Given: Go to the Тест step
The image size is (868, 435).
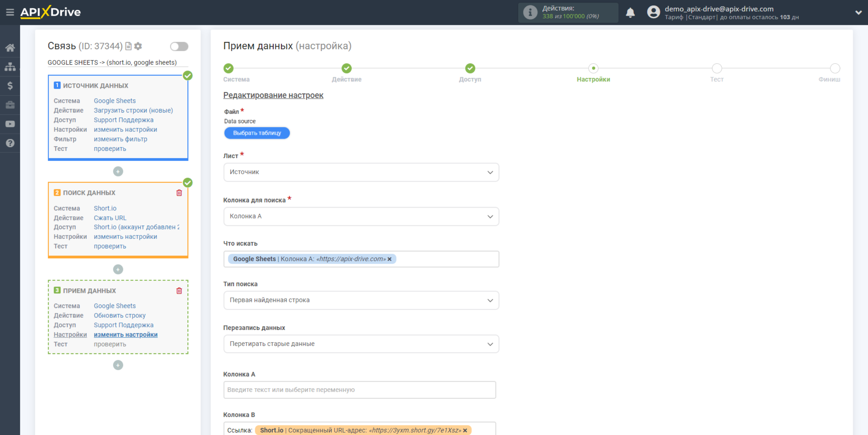Looking at the screenshot, I should pyautogui.click(x=717, y=68).
